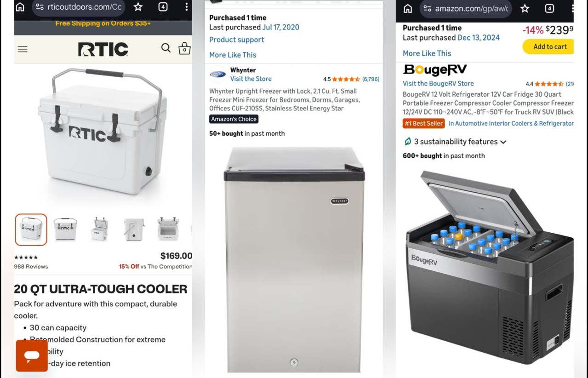Screen dimensions: 588x378
Task: Open the RTIC browser three-dot menu
Action: click(x=186, y=7)
